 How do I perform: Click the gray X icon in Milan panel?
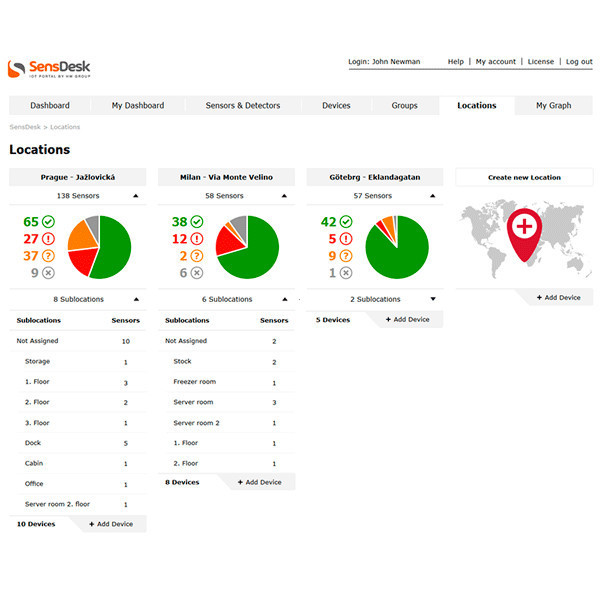pyautogui.click(x=197, y=273)
